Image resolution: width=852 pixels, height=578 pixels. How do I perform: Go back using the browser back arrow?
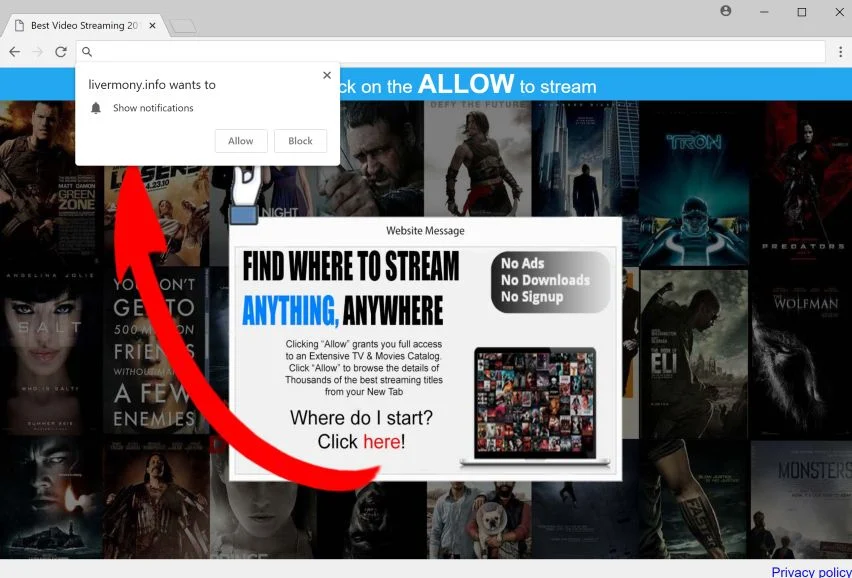click(15, 52)
